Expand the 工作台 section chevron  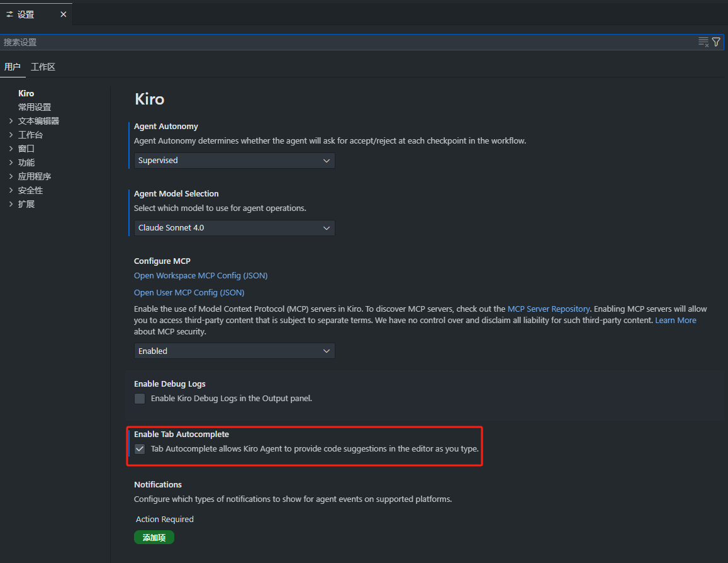(x=11, y=135)
